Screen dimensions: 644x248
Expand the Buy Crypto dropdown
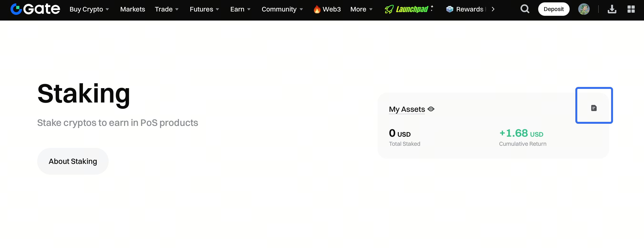coord(89,9)
